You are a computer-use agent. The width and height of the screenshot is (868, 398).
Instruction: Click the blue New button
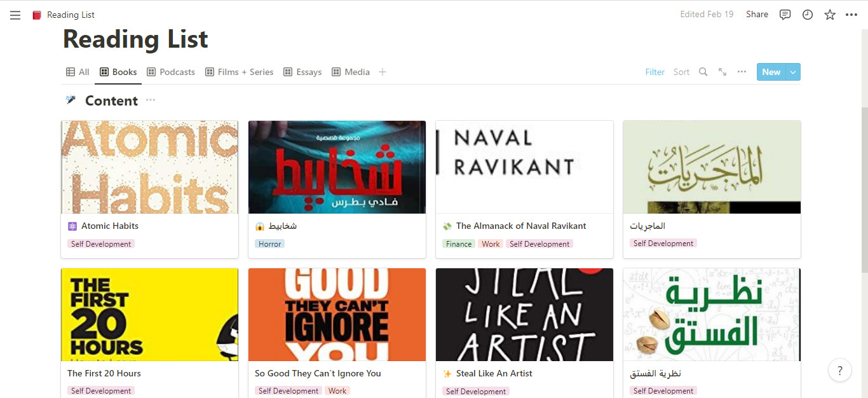(771, 72)
